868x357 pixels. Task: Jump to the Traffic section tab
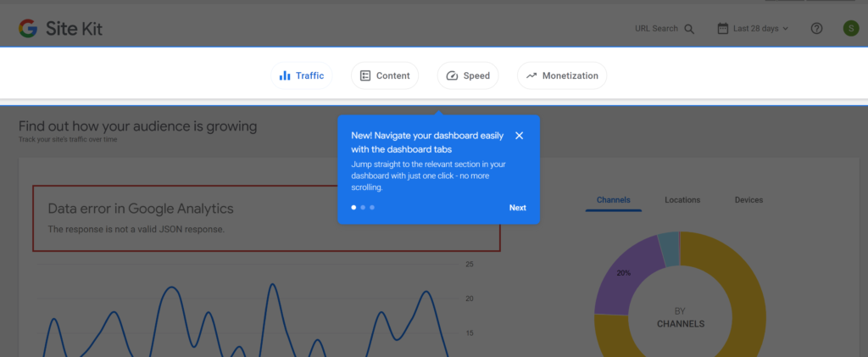[301, 75]
